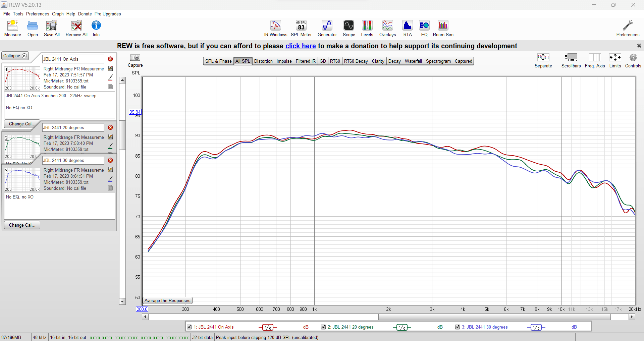Image resolution: width=644 pixels, height=341 pixels.
Task: Open the Pro Upgrades menu
Action: pos(108,14)
